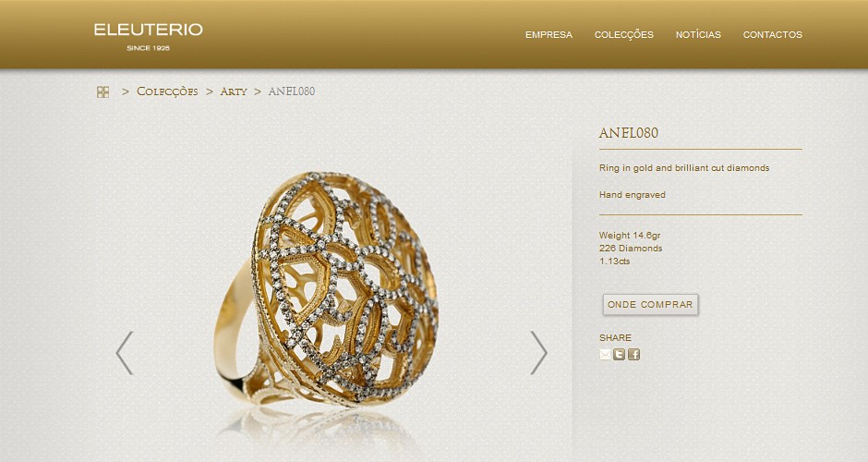
Task: Follow the Colecções breadcrumb link
Action: click(x=167, y=91)
